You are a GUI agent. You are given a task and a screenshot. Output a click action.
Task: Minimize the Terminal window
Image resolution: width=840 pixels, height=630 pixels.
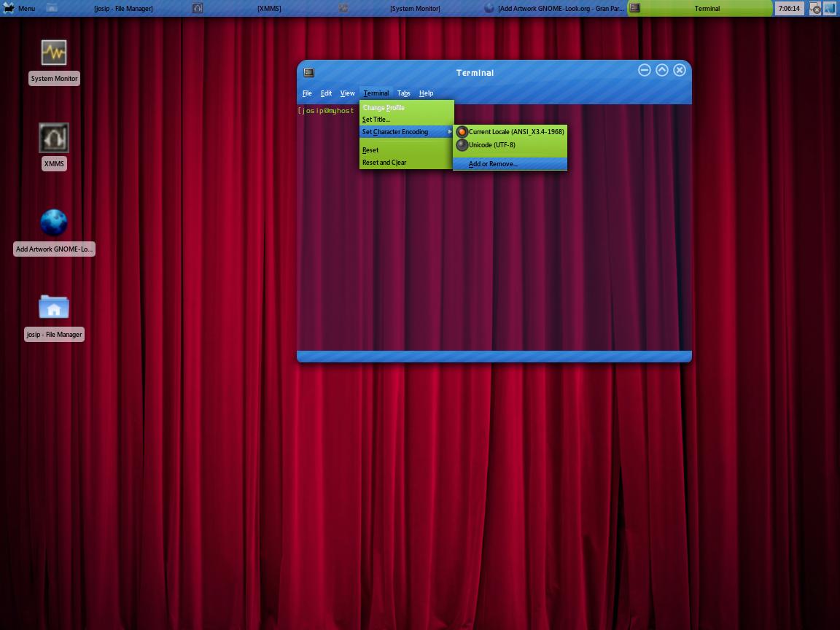tap(645, 70)
